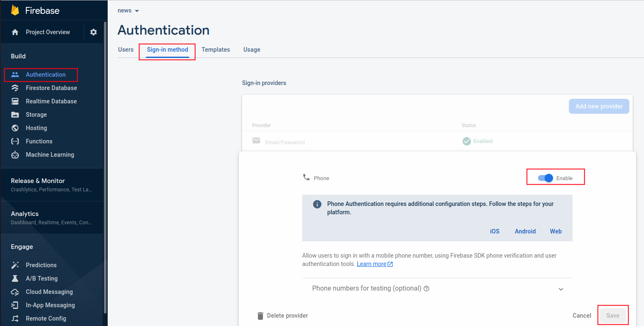644x326 pixels.
Task: Open project settings gear icon
Action: [93, 32]
